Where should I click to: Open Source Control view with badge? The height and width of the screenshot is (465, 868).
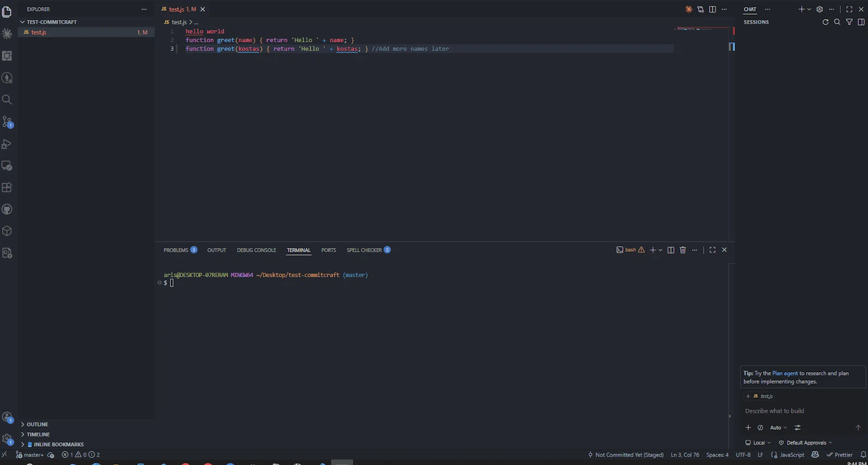7,122
